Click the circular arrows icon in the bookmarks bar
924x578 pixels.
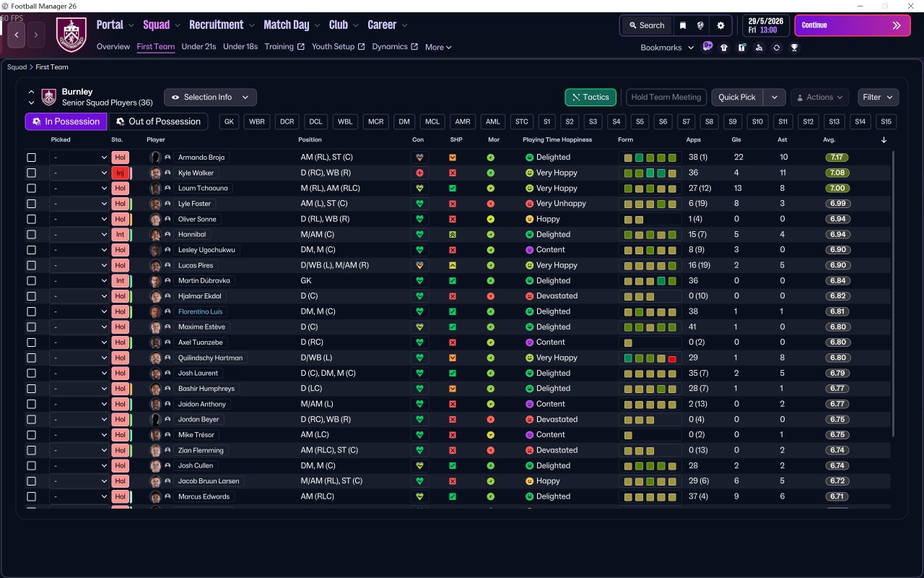coord(777,48)
